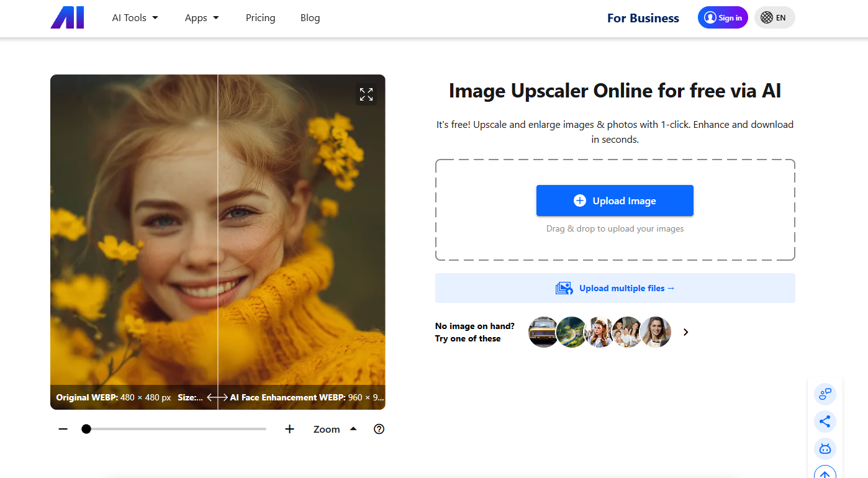The height and width of the screenshot is (478, 868).
Task: Expand the Zoom options arrow
Action: coord(353,428)
